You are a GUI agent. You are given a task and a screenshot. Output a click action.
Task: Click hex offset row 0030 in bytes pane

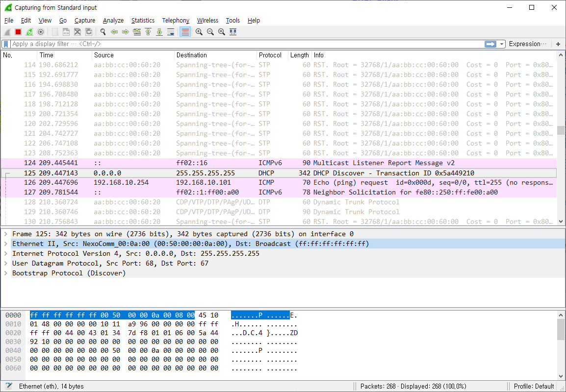13,342
